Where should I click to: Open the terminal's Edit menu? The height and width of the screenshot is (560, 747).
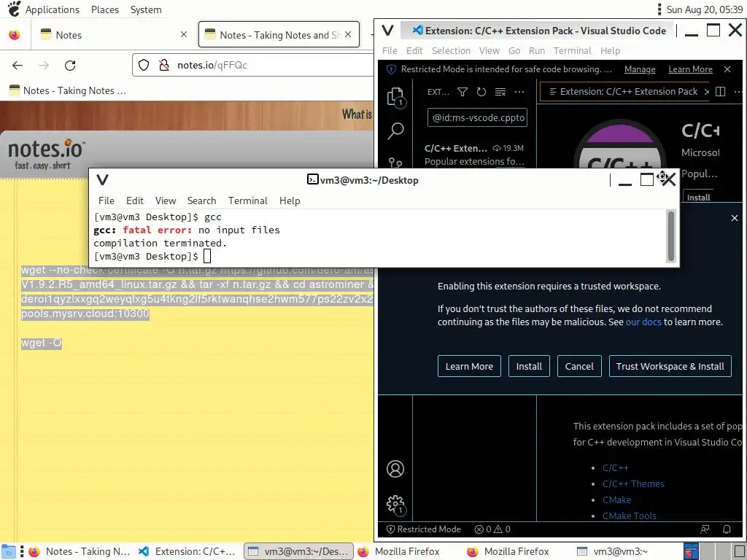(135, 201)
